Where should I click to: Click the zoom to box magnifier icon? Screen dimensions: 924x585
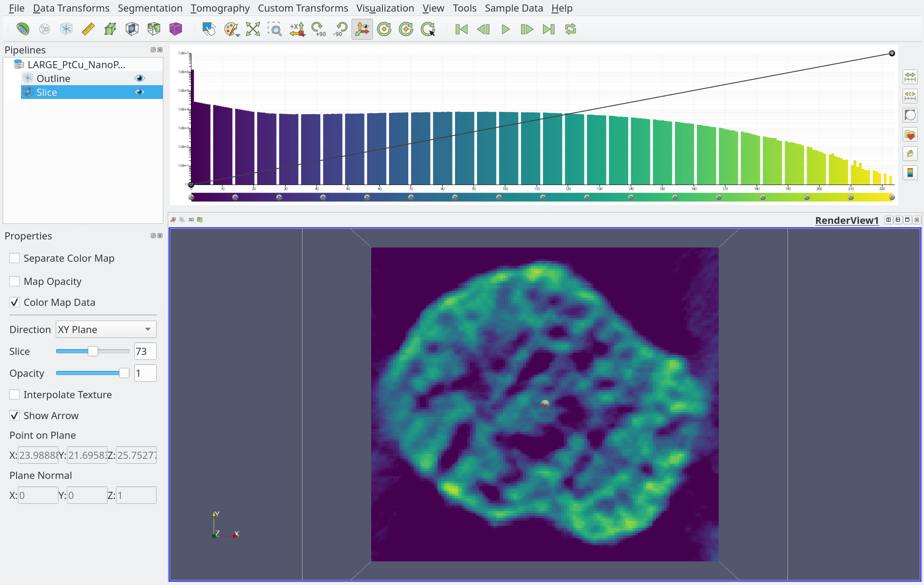coord(275,29)
